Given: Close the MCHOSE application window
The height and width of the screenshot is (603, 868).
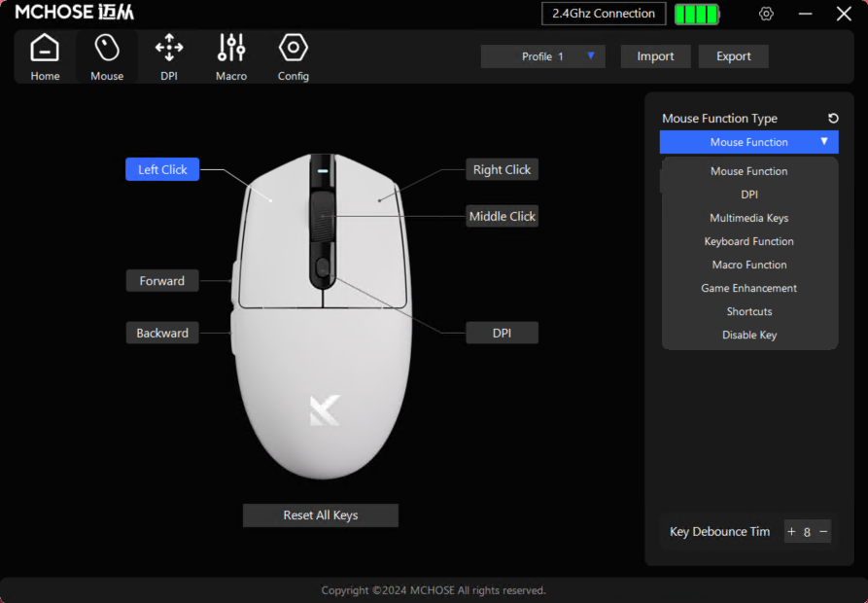Looking at the screenshot, I should coord(844,14).
